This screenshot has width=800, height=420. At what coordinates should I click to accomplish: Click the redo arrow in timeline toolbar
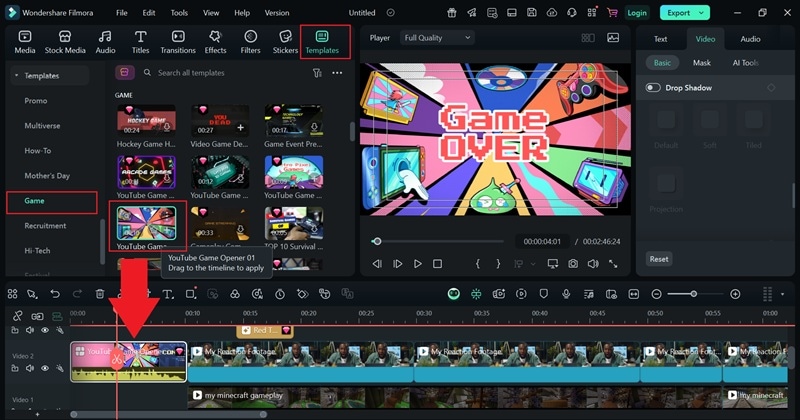77,294
